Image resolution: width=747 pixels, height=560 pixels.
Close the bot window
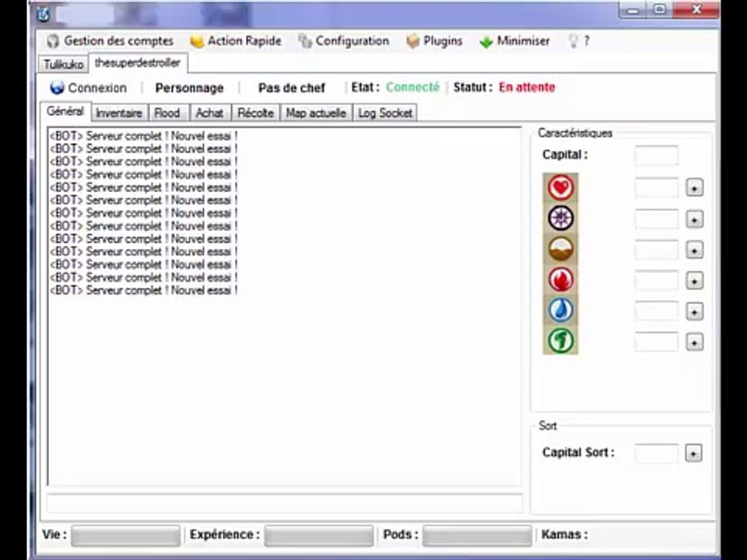click(696, 10)
